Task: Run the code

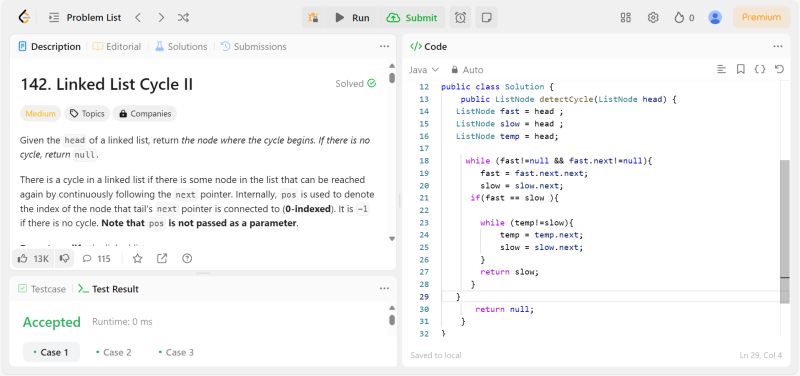Action: tap(352, 17)
